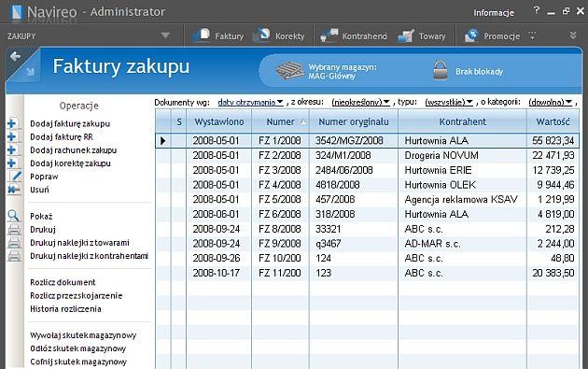588x369 pixels.
Task: Select the AD-MAR s.c. cell
Action: pyautogui.click(x=462, y=244)
